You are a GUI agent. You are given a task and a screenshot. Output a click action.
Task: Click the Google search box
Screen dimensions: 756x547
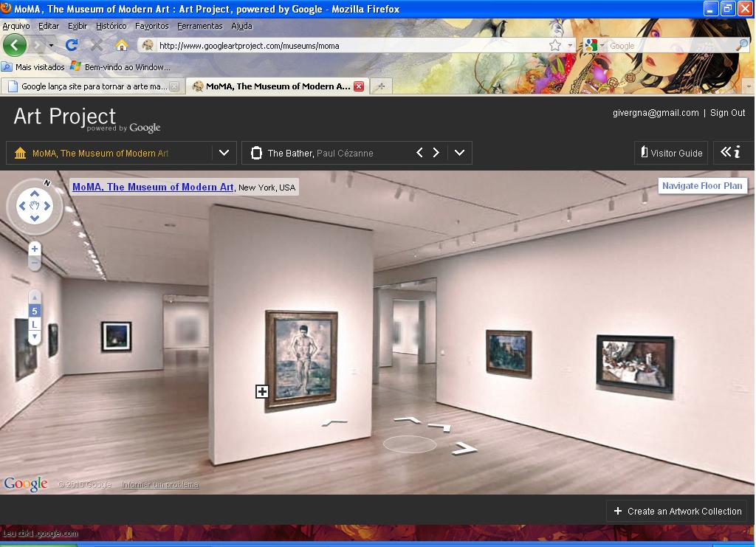point(671,46)
